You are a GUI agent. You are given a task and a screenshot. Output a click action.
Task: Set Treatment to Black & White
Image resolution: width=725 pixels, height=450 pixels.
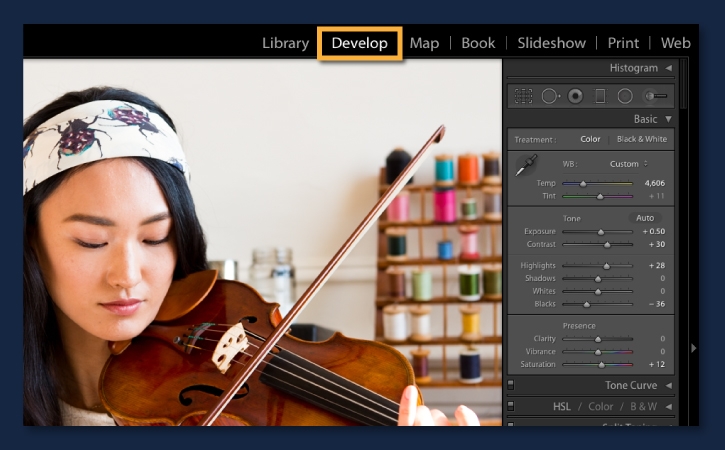click(642, 139)
